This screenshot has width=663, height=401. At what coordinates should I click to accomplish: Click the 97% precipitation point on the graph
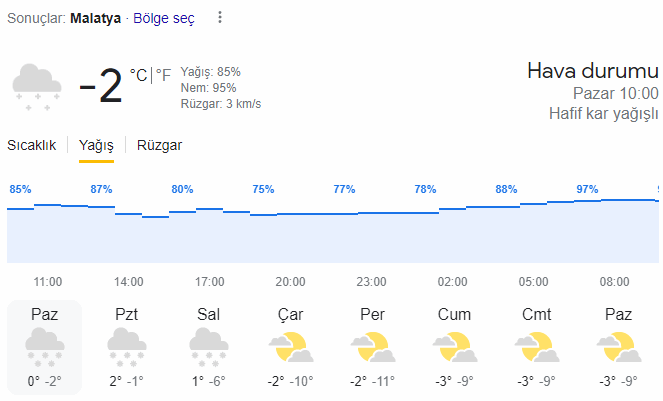click(587, 189)
